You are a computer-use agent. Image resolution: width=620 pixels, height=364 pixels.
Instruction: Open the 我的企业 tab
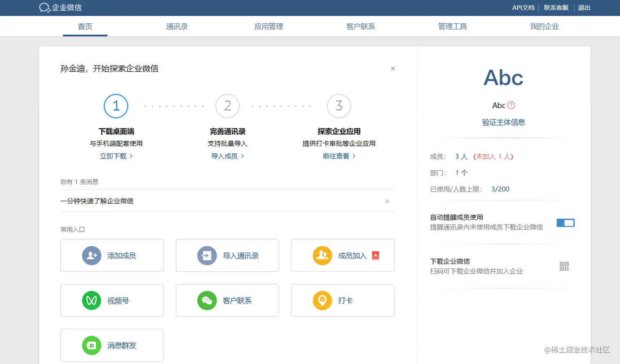click(x=544, y=26)
